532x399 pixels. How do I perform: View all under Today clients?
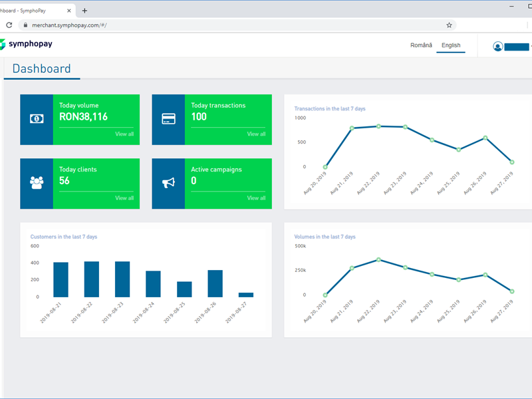[124, 198]
